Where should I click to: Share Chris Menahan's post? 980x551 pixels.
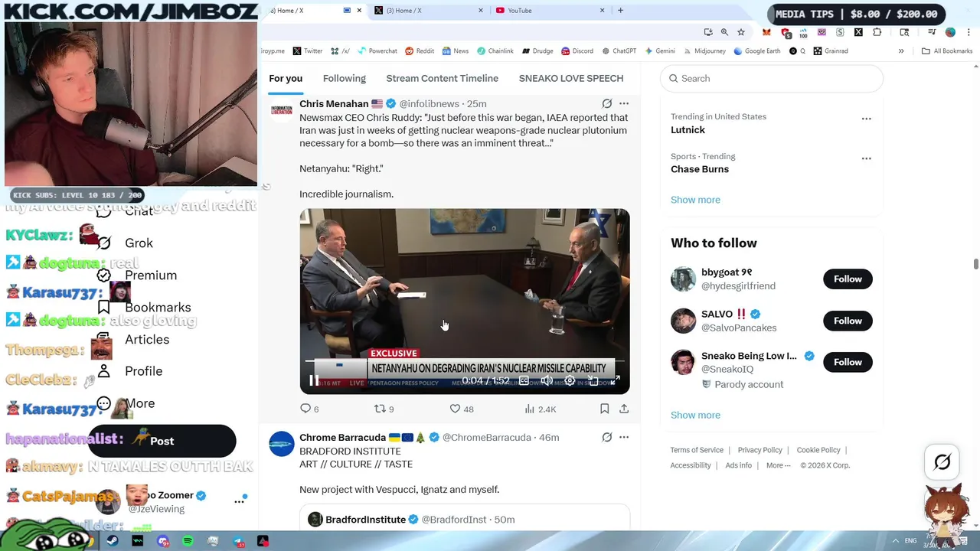point(624,409)
